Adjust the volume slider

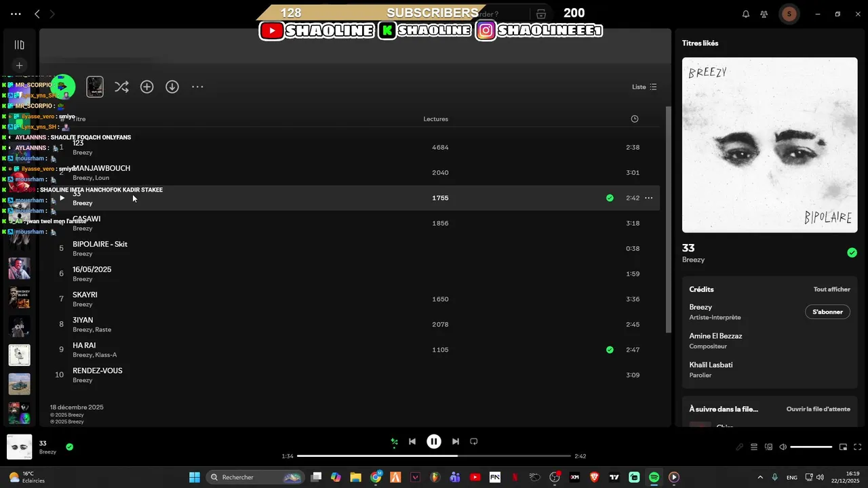811,447
